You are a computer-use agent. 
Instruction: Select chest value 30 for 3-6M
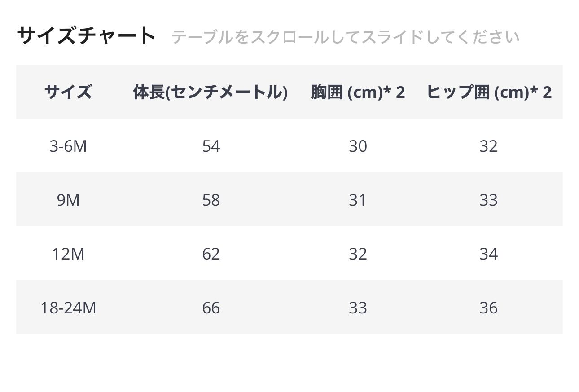[358, 146]
